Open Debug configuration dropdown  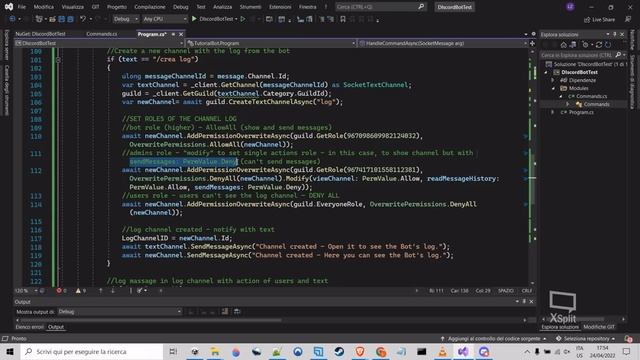coord(125,19)
